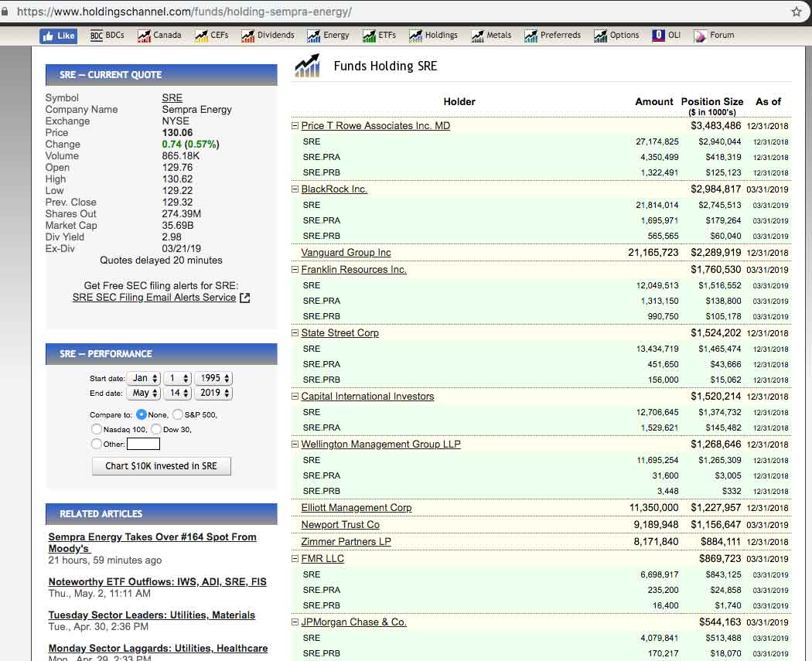Open the Energy menu item
Image resolution: width=812 pixels, height=661 pixels.
tap(336, 36)
